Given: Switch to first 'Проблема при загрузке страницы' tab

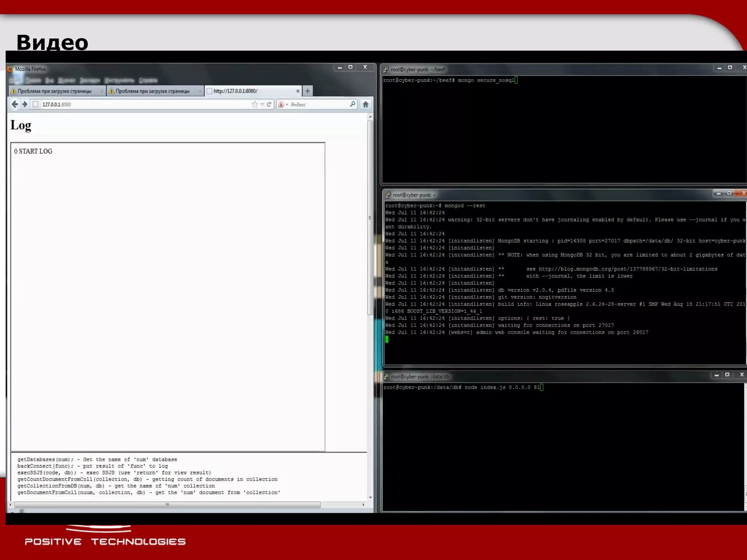Looking at the screenshot, I should (55, 91).
